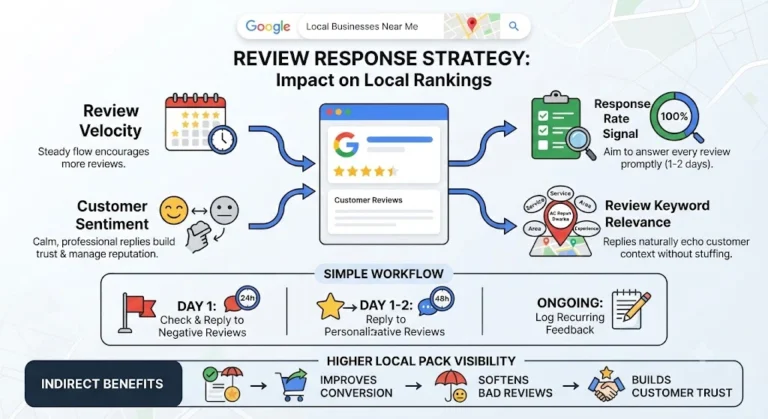The image size is (768, 419).
Task: Click the 'Response Rate Signal' heading
Action: pyautogui.click(x=622, y=119)
